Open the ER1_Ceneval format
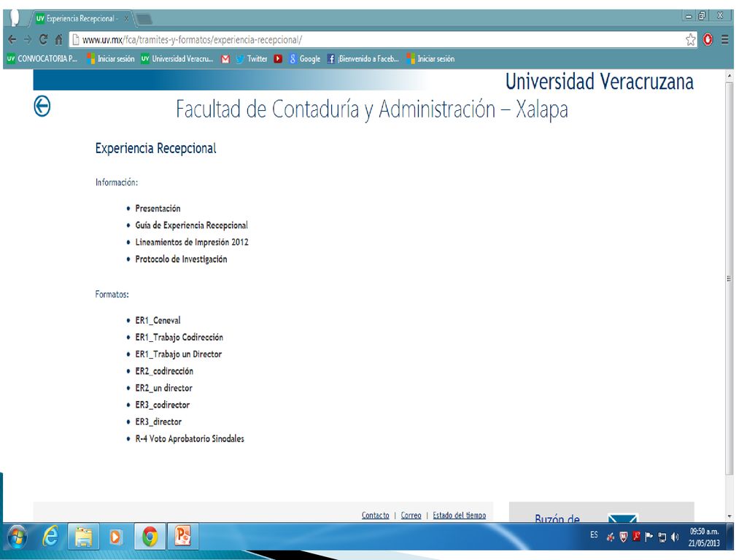Viewport: 747px width, 560px height. (158, 320)
